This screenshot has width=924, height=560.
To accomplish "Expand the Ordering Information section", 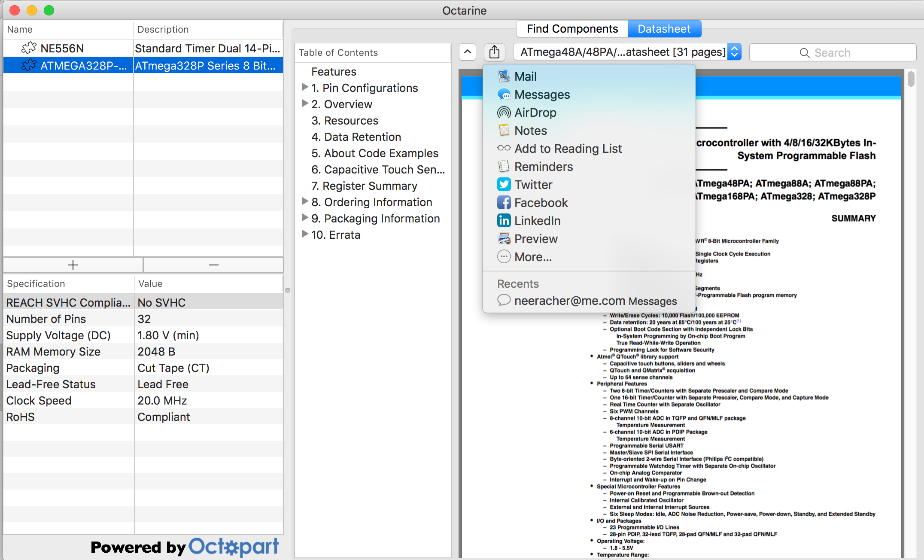I will pos(305,202).
